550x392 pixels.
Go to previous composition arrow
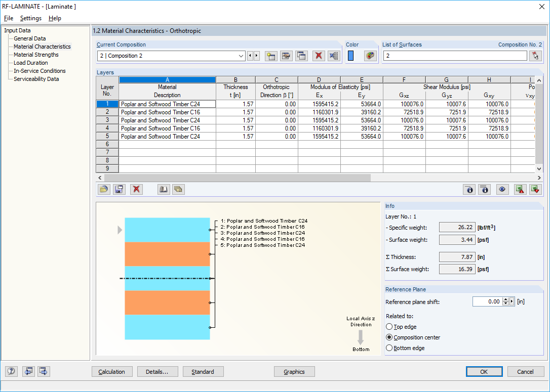(x=250, y=56)
